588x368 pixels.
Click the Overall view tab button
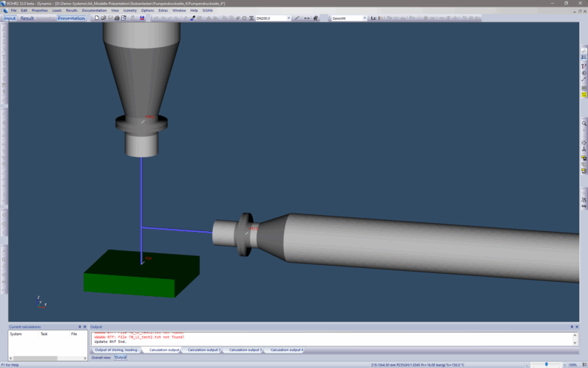click(x=101, y=357)
